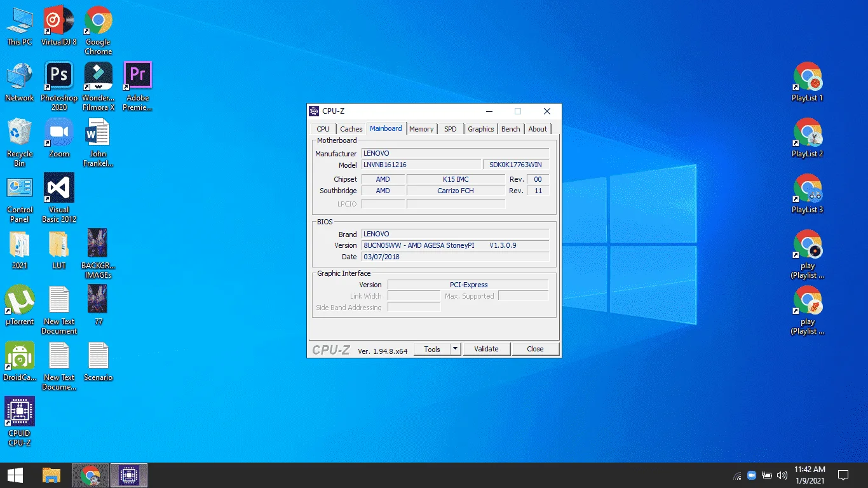Check battery status in the system tray
The height and width of the screenshot is (488, 868).
(x=767, y=475)
